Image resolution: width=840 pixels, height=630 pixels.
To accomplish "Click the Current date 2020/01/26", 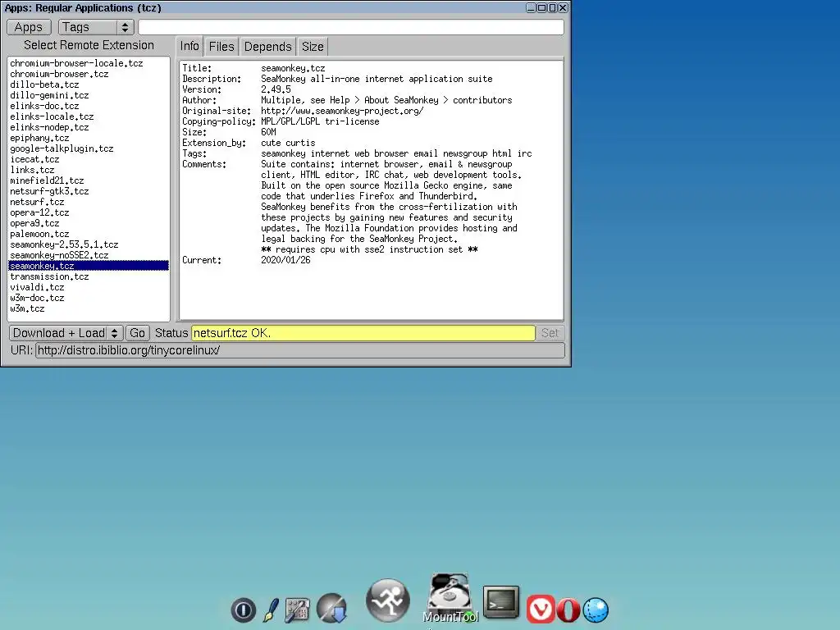I will (285, 260).
